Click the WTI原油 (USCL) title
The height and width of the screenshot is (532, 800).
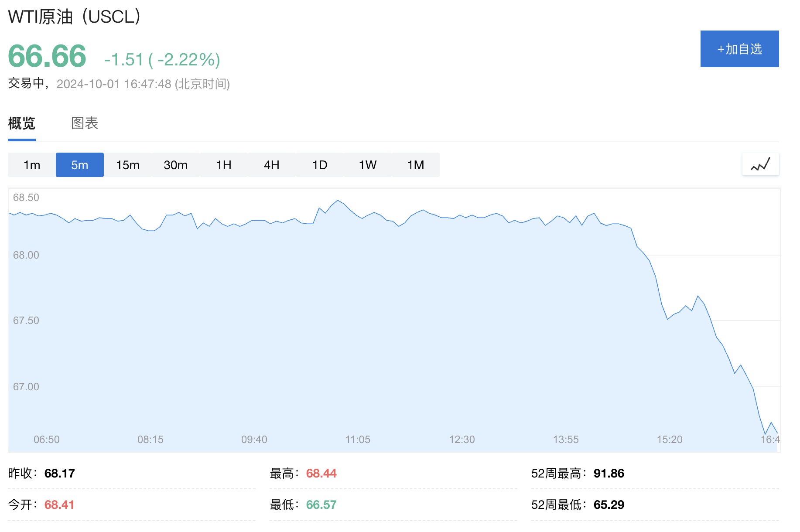[74, 17]
